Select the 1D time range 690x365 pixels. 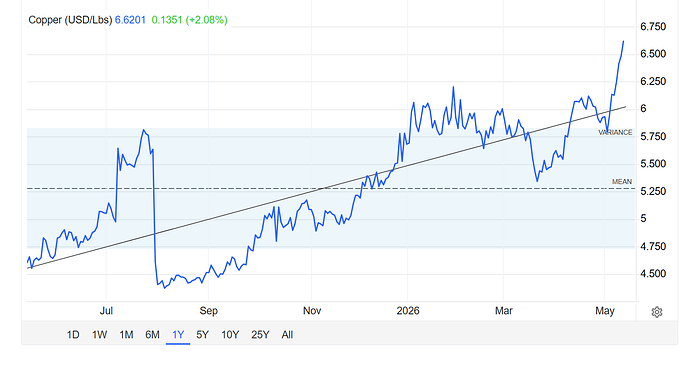coord(73,335)
